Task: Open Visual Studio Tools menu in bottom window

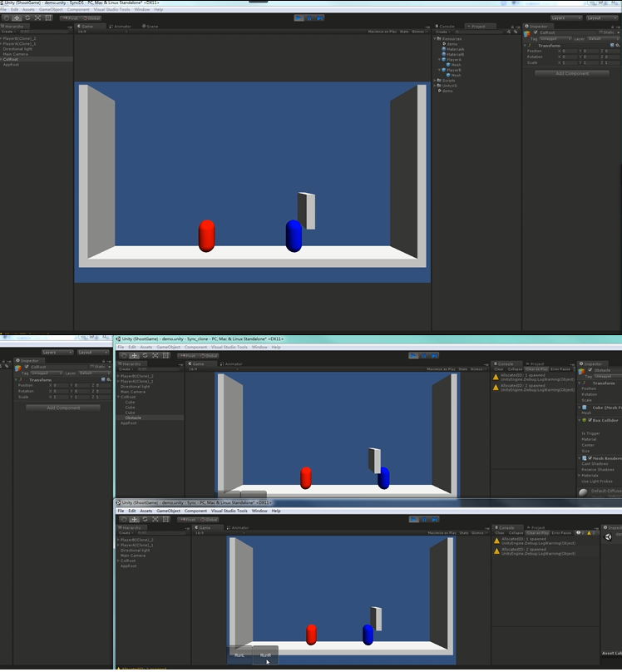Action: [x=230, y=511]
